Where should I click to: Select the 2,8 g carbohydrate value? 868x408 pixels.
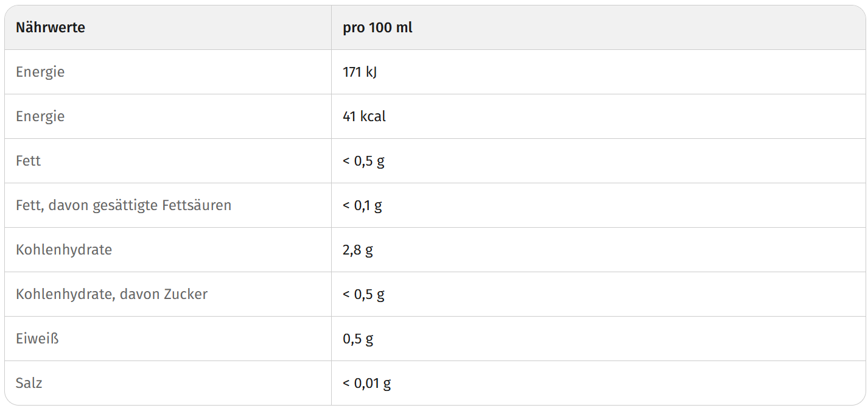point(358,250)
